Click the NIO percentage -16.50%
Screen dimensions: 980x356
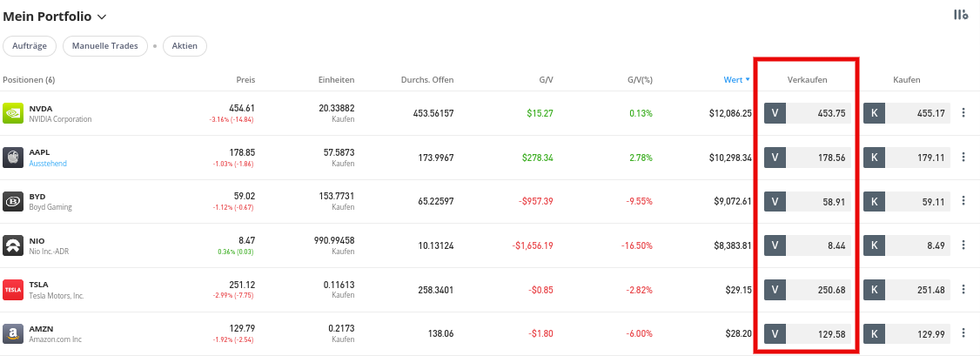pos(637,246)
